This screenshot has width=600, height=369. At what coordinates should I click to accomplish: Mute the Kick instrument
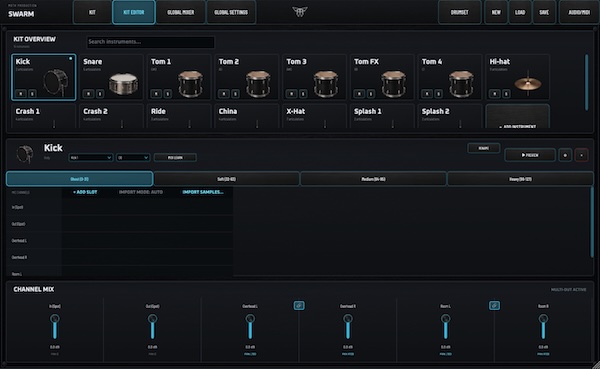click(21, 93)
